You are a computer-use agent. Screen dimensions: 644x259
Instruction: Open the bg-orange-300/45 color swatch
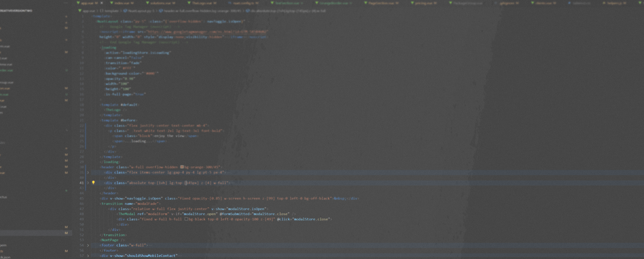(182, 167)
